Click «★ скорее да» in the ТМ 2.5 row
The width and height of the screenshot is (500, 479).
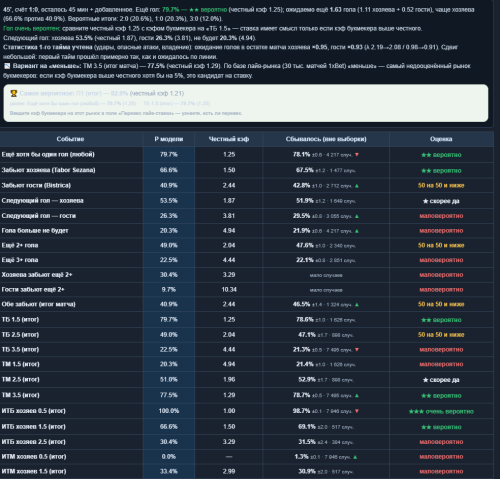[441, 380]
